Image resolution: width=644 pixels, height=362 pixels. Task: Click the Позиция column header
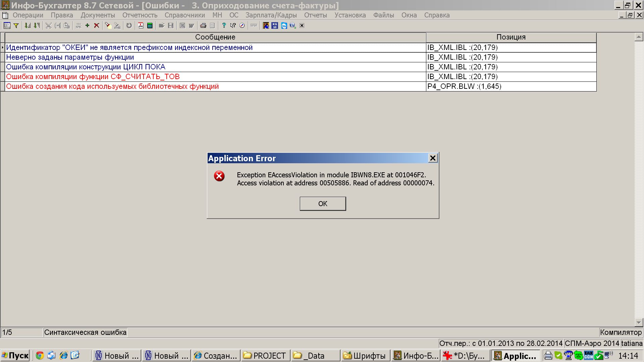click(511, 37)
